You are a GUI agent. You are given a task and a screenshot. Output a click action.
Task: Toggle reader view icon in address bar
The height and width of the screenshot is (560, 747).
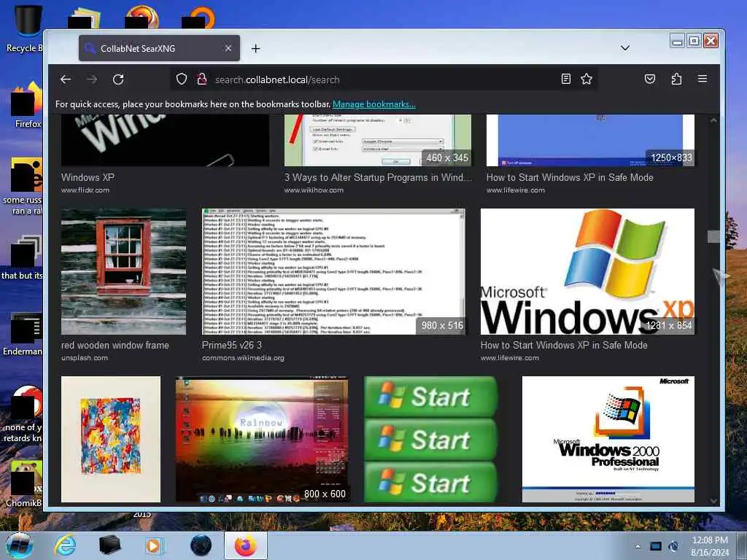coord(565,79)
